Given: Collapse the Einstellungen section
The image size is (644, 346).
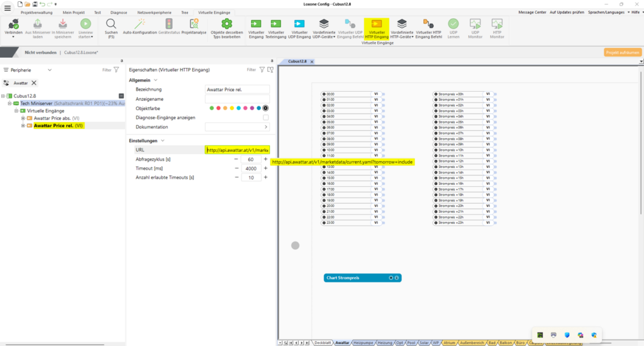Looking at the screenshot, I should click(x=163, y=141).
